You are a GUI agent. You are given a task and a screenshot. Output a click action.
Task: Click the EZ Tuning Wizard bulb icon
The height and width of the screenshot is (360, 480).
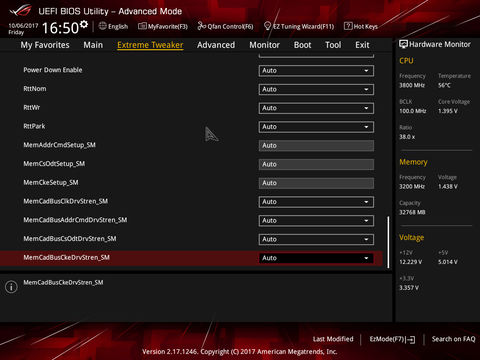pos(267,26)
